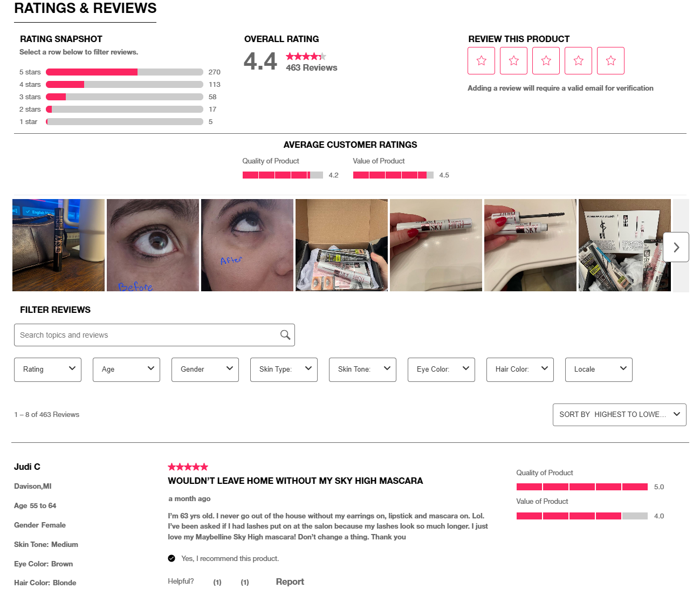
Task: Open the Rating filter dropdown
Action: tap(47, 369)
